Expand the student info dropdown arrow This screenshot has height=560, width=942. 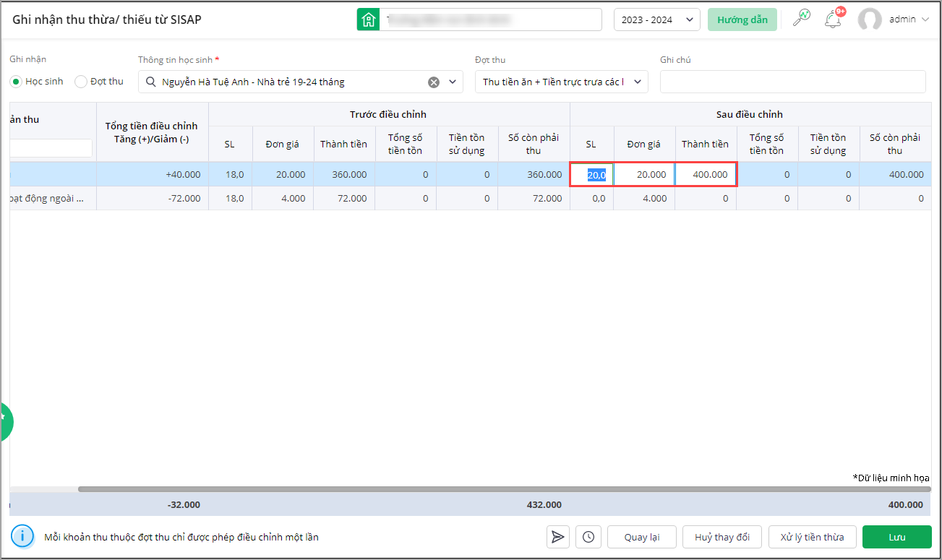(x=453, y=82)
